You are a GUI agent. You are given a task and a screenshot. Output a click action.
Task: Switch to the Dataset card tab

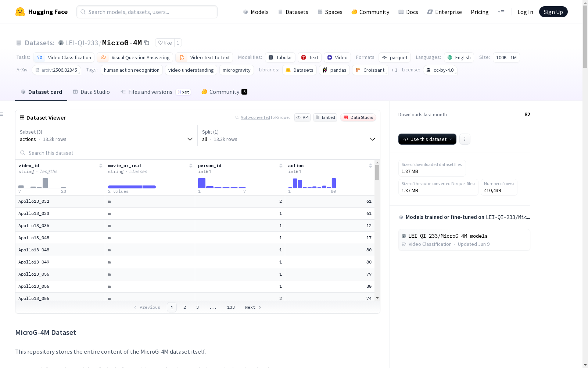pos(41,92)
